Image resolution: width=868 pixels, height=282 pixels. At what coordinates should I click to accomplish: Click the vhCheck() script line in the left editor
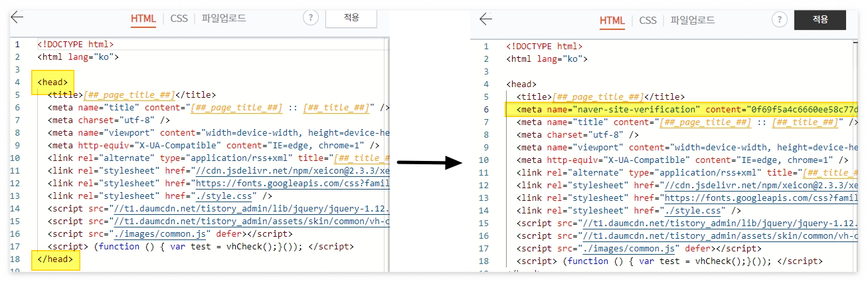(x=201, y=247)
